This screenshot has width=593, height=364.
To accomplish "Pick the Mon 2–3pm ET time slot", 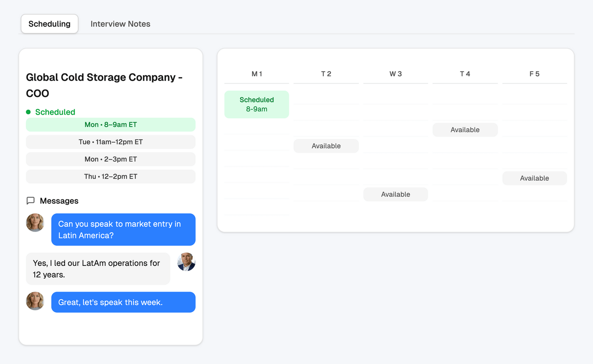I will pos(111,160).
